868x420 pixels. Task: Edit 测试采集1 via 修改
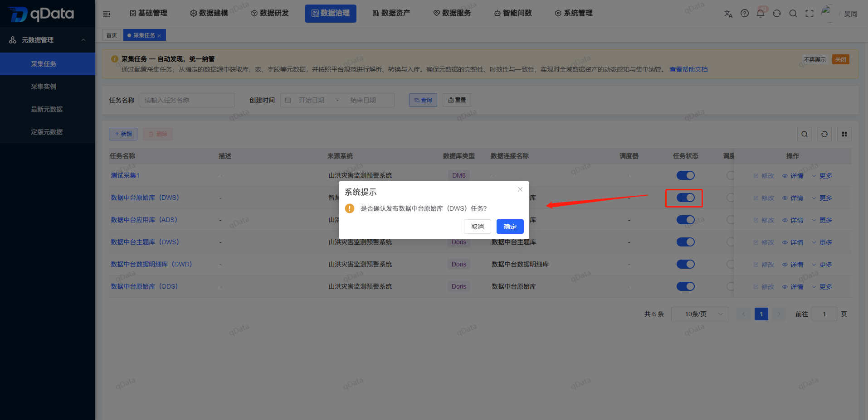coord(764,176)
